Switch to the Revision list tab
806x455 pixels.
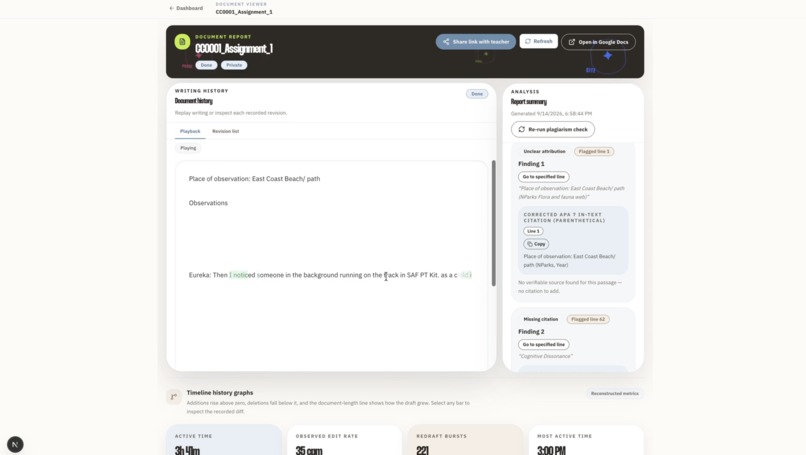click(x=225, y=131)
